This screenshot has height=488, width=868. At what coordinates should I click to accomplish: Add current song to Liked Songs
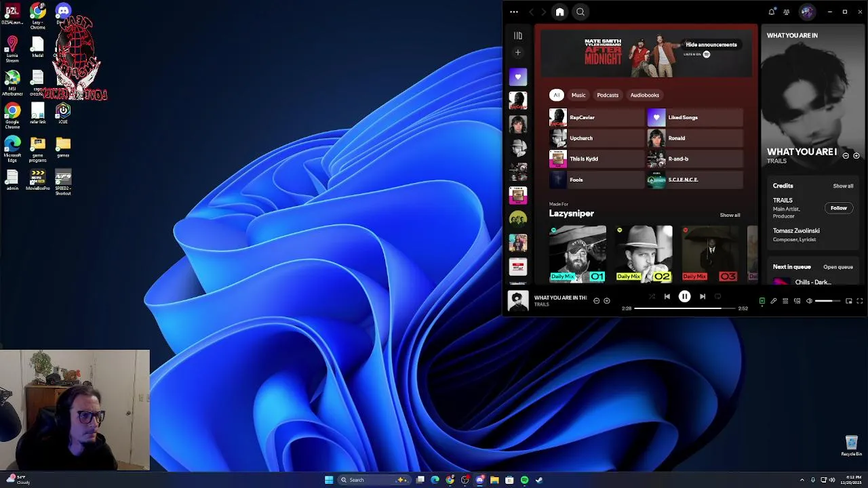(x=607, y=301)
